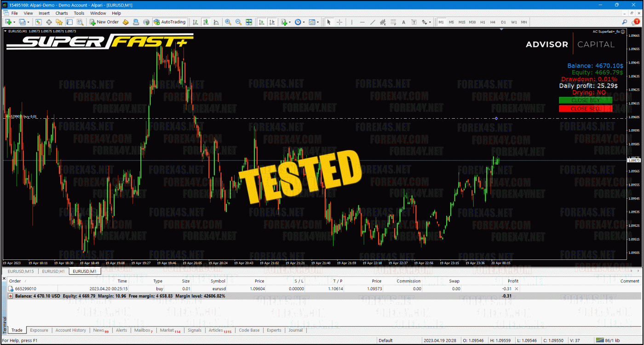Select the trendline drawing tool
644x345 pixels.
point(373,22)
